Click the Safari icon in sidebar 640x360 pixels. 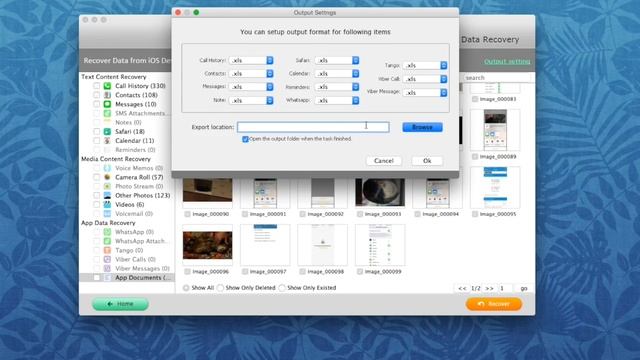(107, 131)
